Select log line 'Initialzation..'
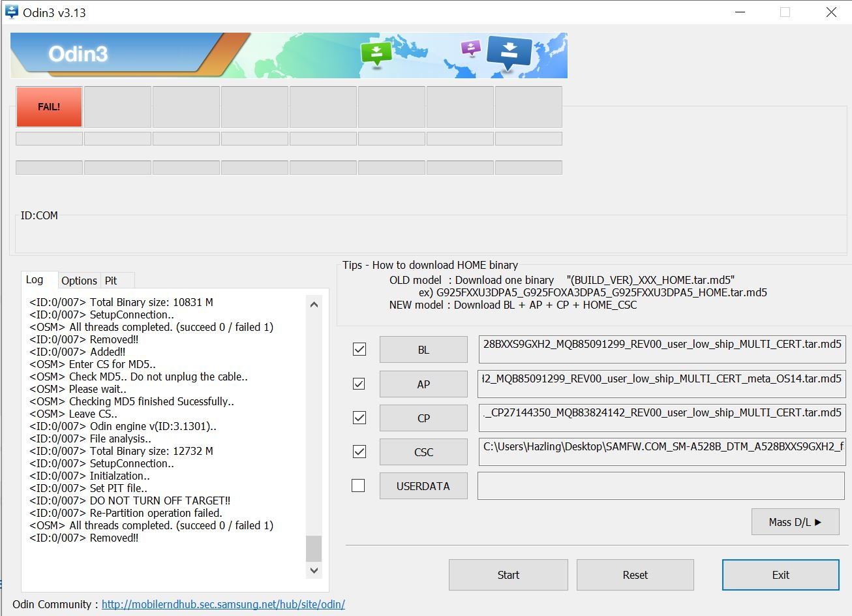Image resolution: width=852 pixels, height=616 pixels. click(89, 476)
